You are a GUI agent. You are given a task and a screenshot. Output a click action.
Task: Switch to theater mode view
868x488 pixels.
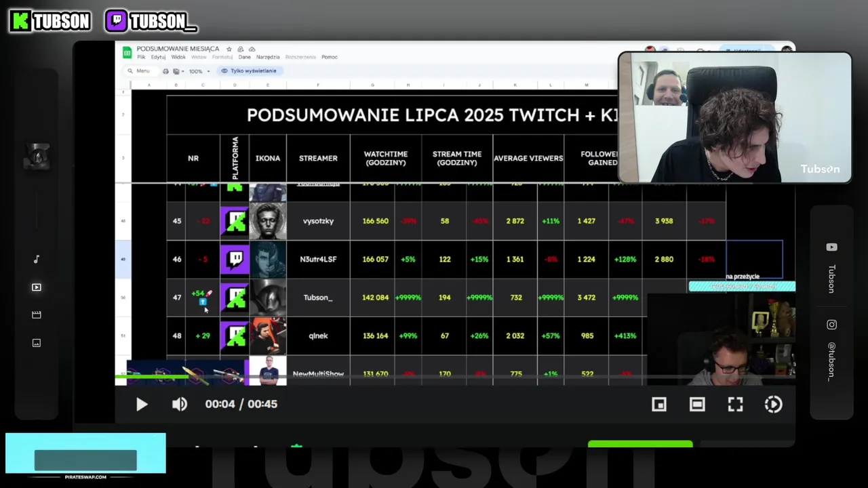(x=697, y=405)
